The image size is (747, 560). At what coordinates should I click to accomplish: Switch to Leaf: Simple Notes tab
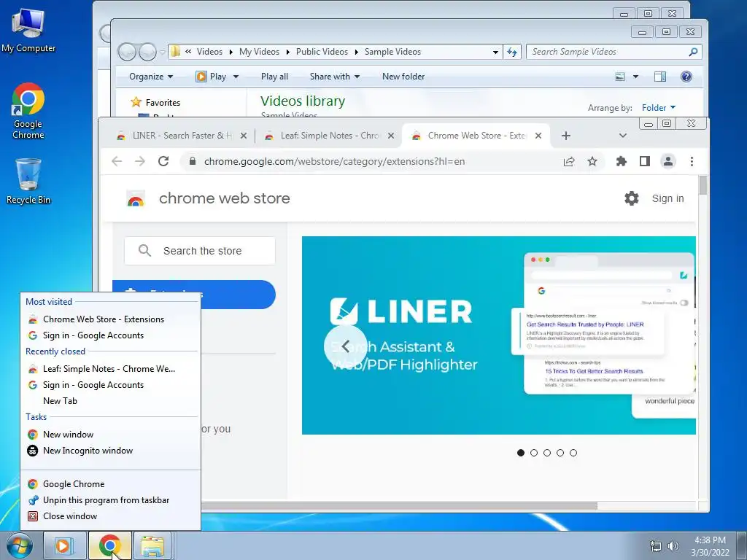pyautogui.click(x=330, y=136)
